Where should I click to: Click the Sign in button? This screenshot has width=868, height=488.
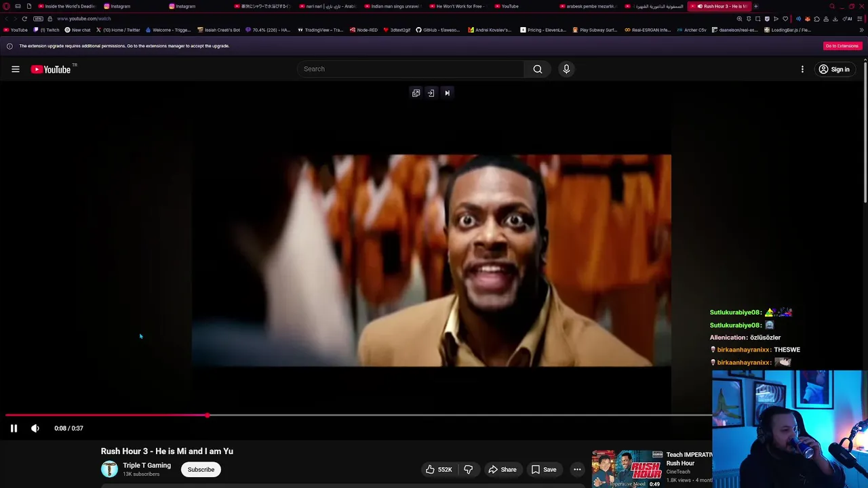click(x=834, y=69)
